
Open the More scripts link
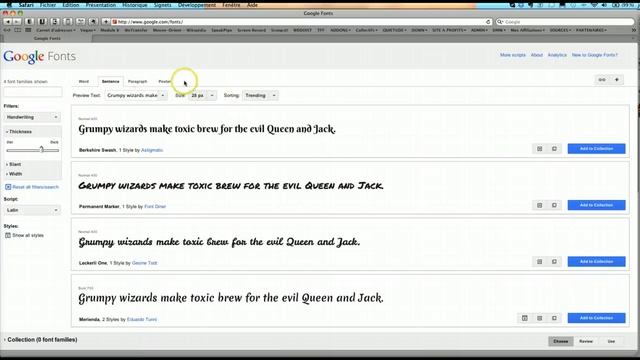tap(513, 55)
